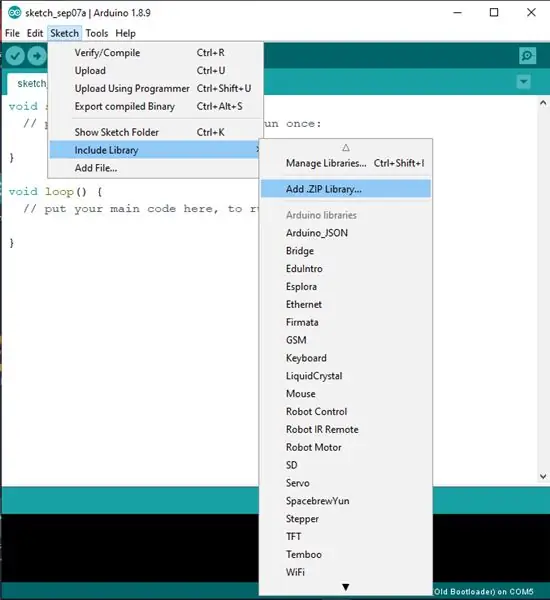The image size is (550, 600).
Task: Maximize the Arduino window
Action: (x=494, y=13)
